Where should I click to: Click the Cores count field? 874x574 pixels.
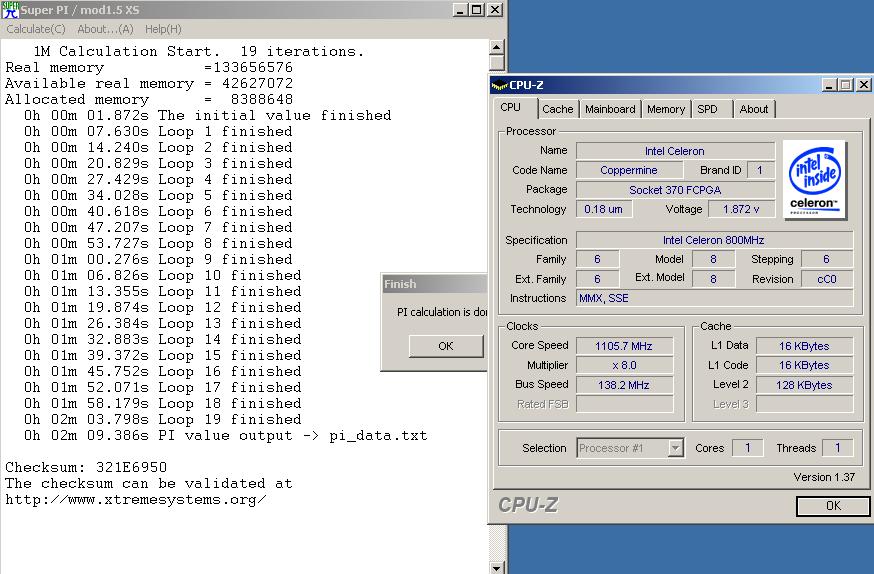click(747, 447)
